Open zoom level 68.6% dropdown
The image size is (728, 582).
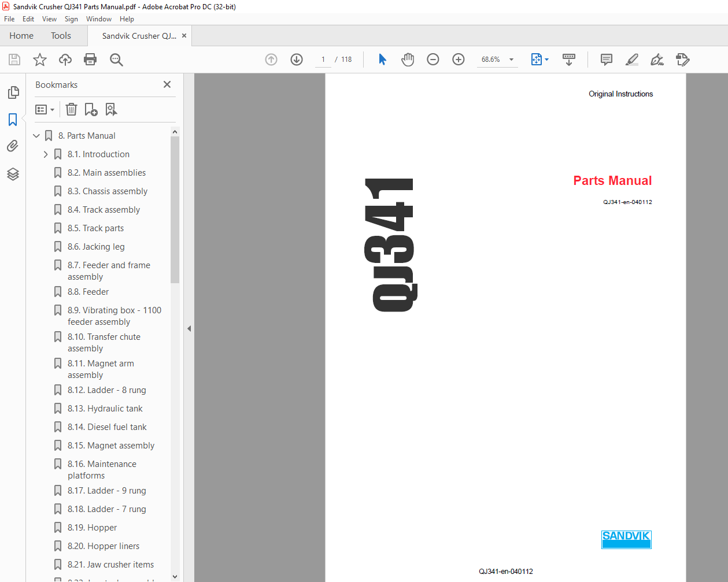[511, 60]
